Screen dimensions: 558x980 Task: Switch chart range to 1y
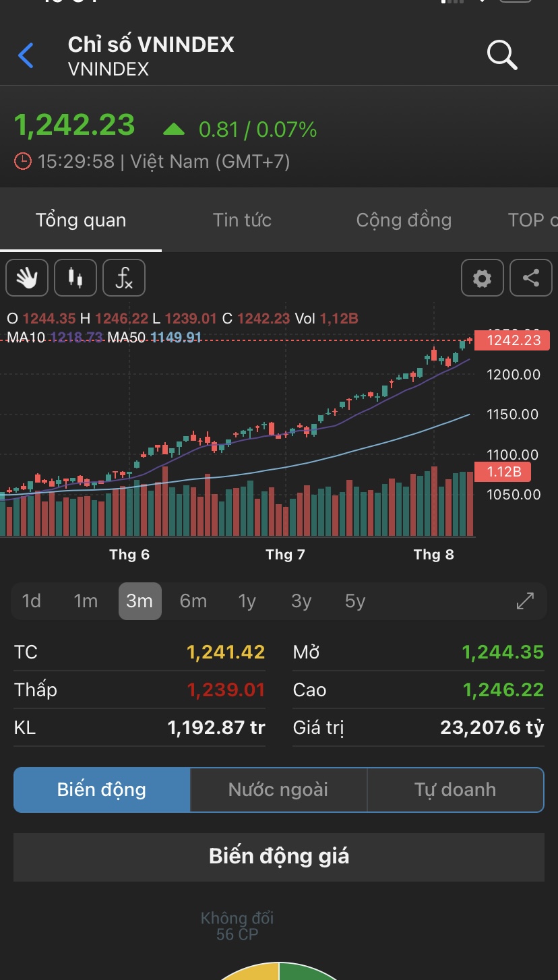(x=247, y=601)
